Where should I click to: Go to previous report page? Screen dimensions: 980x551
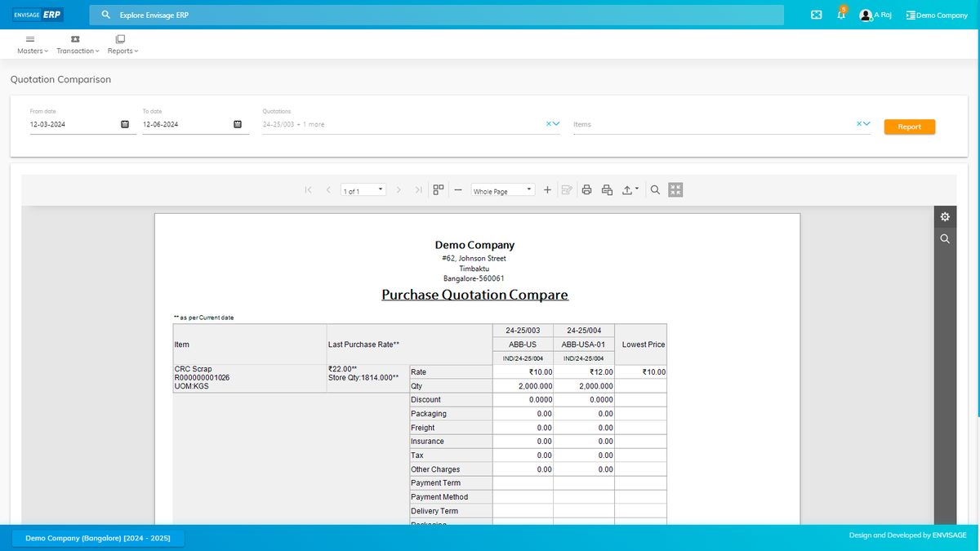(328, 189)
